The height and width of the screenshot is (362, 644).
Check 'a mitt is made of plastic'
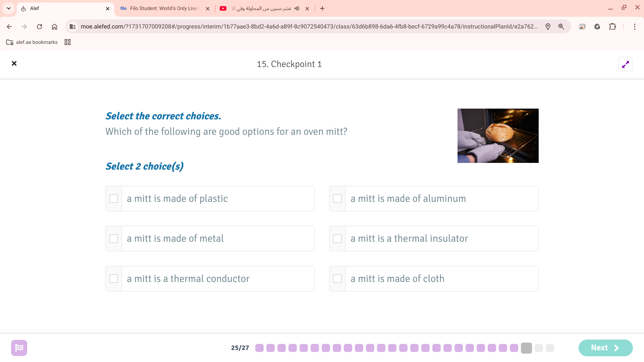point(114,198)
